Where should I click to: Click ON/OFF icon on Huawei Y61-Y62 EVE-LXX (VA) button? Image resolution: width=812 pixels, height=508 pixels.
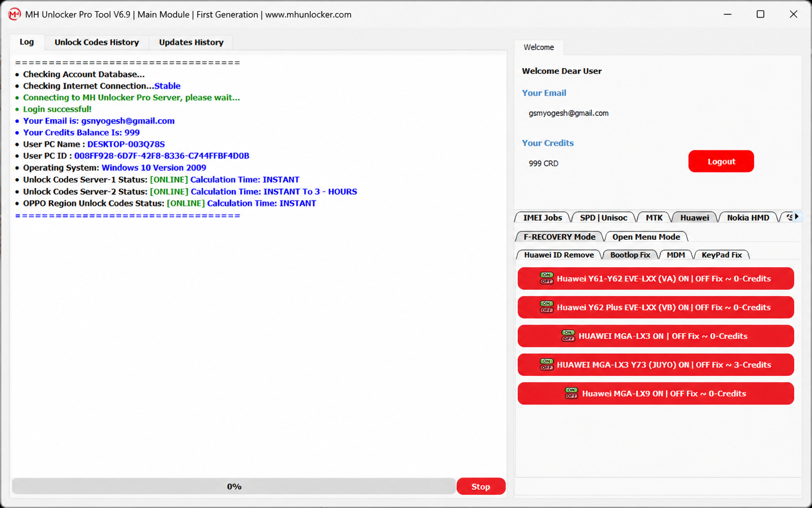coord(546,279)
